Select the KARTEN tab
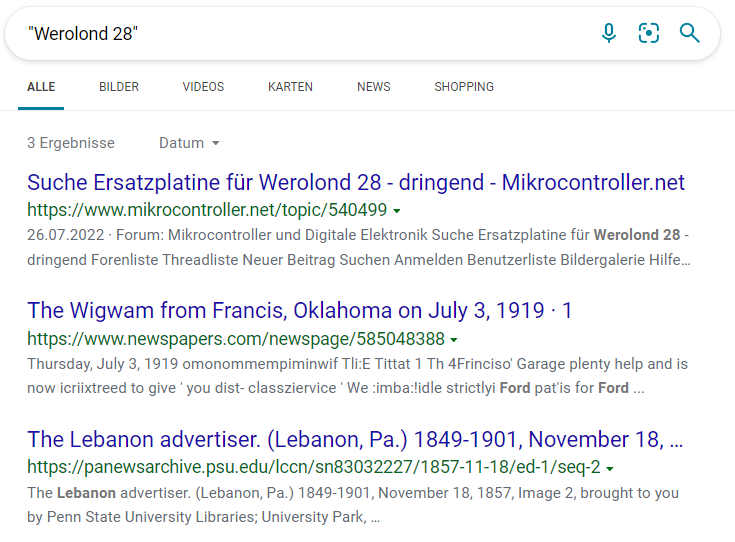The height and width of the screenshot is (542, 735). 290,87
